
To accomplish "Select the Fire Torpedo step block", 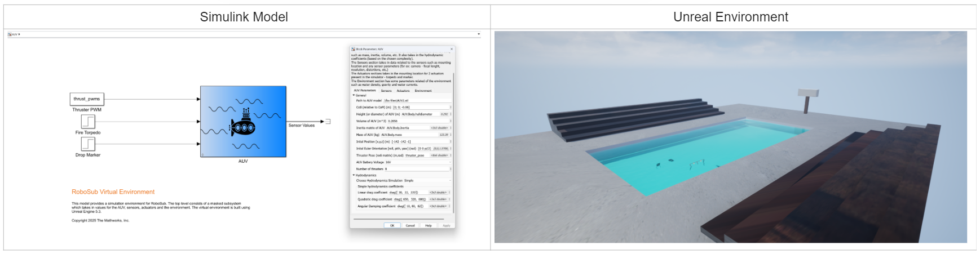I will 88,121.
